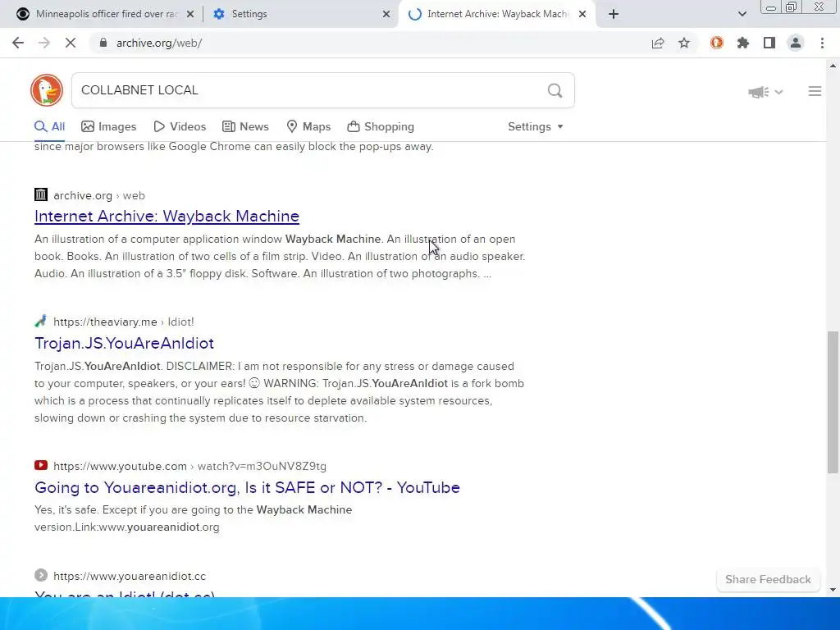Open the megaphone announcements dropdown
The image size is (840, 630).
(765, 92)
